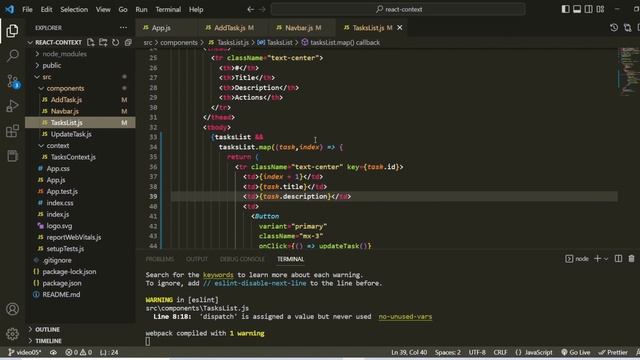Refresh the Explorer file tree
The height and width of the screenshot is (360, 640).
(x=116, y=42)
